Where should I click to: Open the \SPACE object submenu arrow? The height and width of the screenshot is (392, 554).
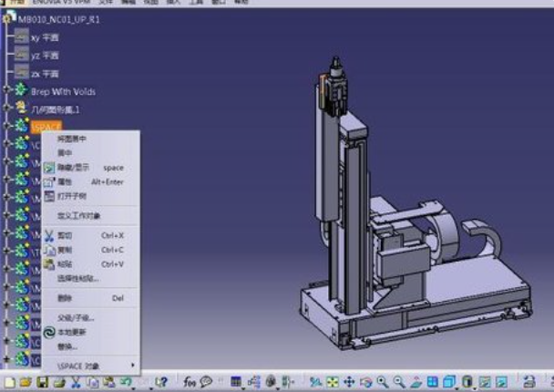132,366
